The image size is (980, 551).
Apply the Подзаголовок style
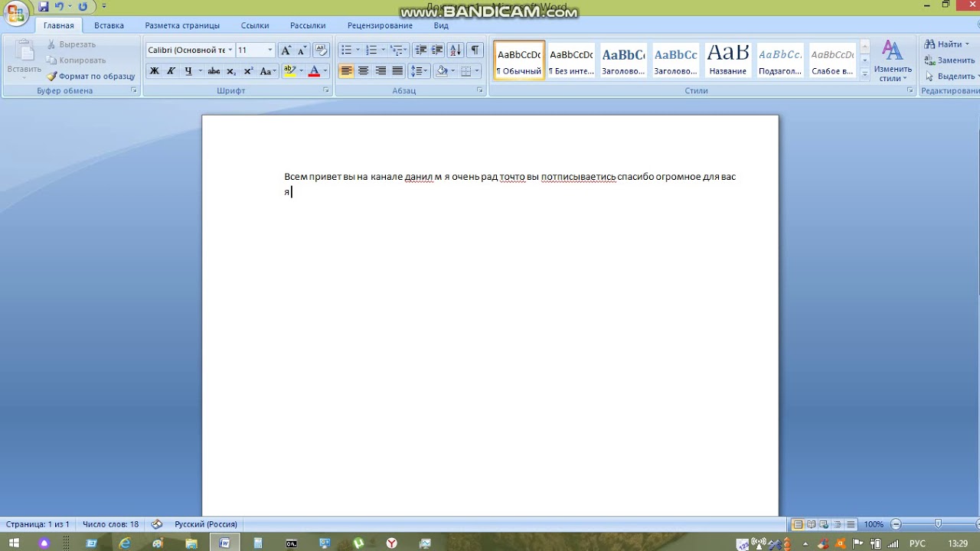(779, 60)
